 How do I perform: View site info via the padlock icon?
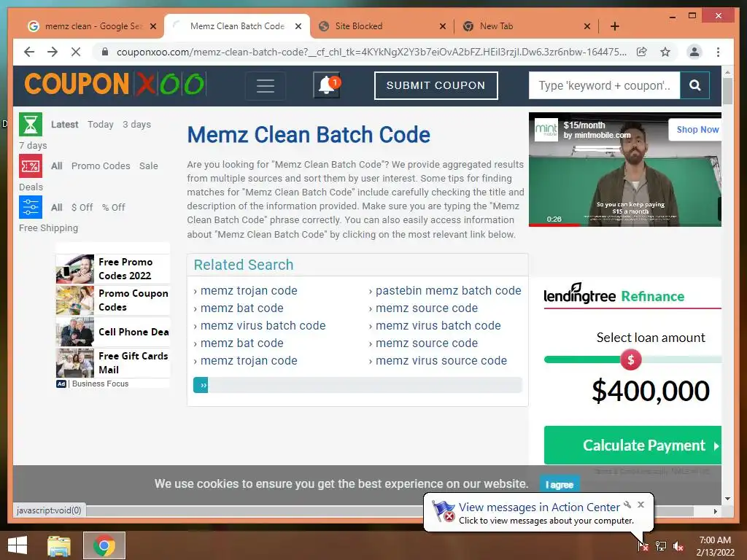(x=105, y=52)
